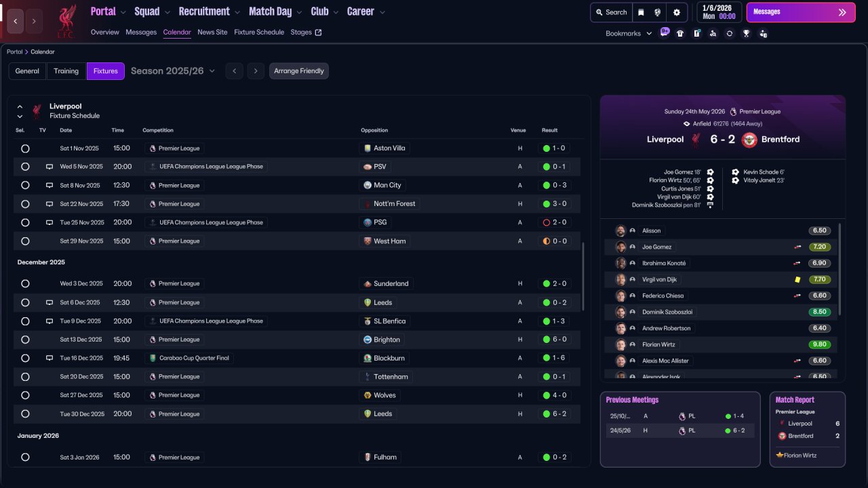Select the Wolves fixture radio button
Viewport: 868px width, 488px height.
(25, 395)
